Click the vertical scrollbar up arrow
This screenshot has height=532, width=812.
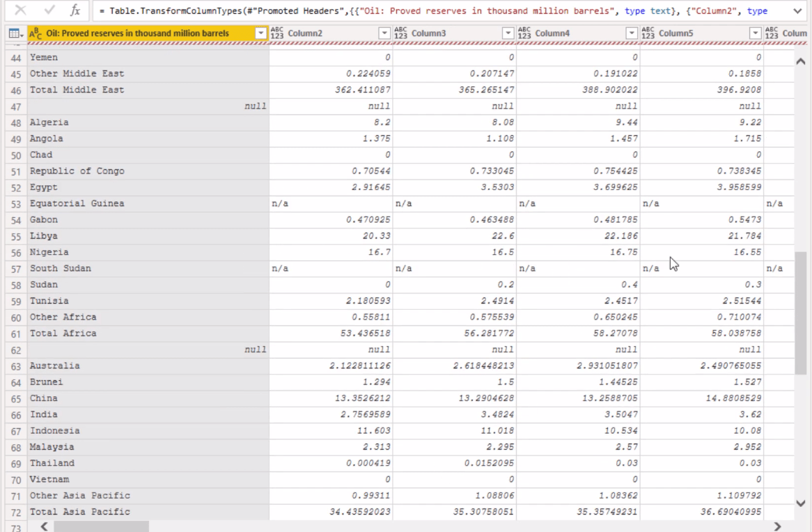(x=801, y=62)
